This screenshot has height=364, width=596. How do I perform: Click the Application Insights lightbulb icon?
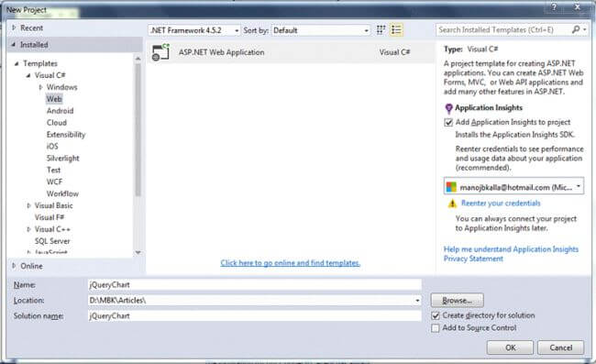tap(448, 109)
